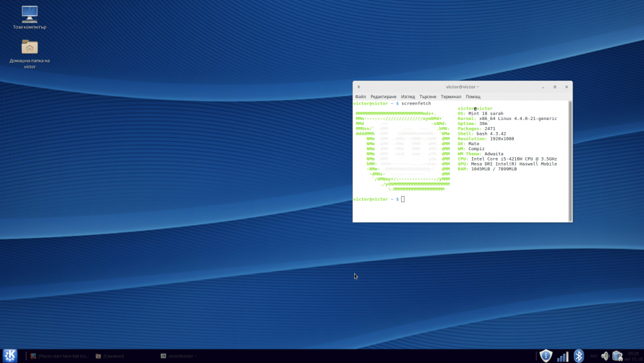Open the network signal bars tray icon
The image size is (644, 363).
tap(563, 356)
